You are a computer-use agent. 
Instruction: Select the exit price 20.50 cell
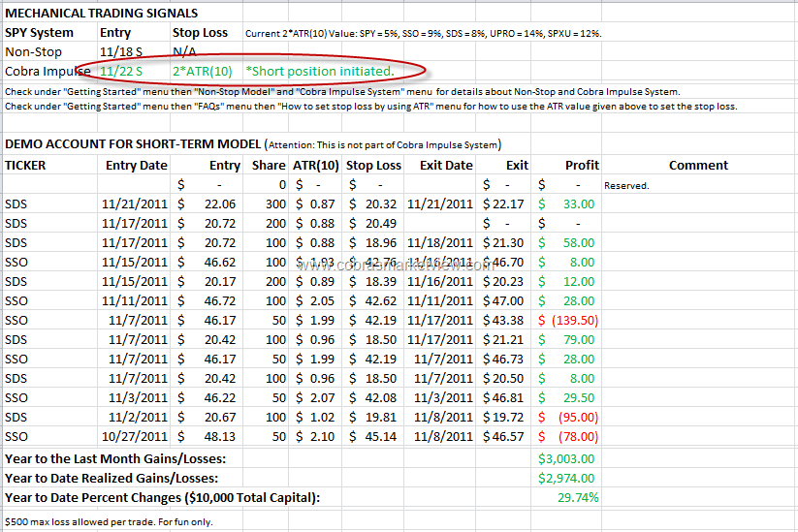click(x=503, y=378)
